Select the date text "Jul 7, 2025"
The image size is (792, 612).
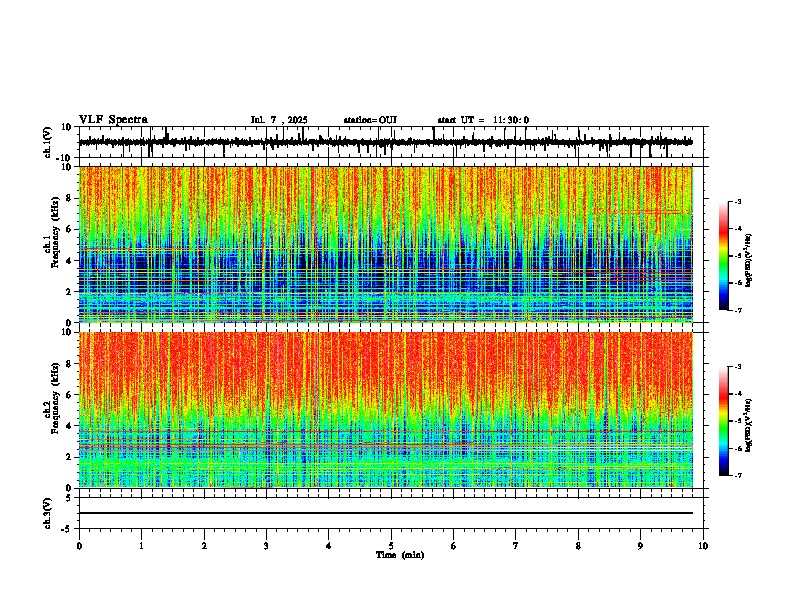[279, 120]
